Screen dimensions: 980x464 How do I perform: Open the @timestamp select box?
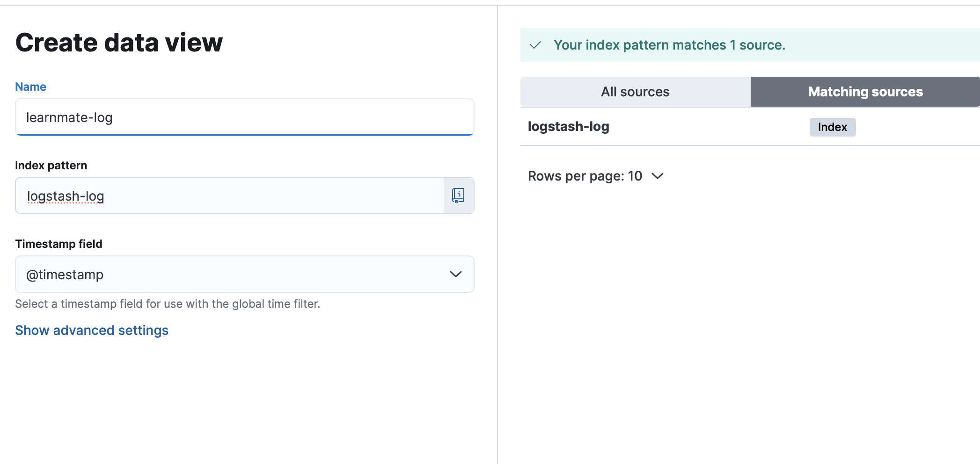234,274
